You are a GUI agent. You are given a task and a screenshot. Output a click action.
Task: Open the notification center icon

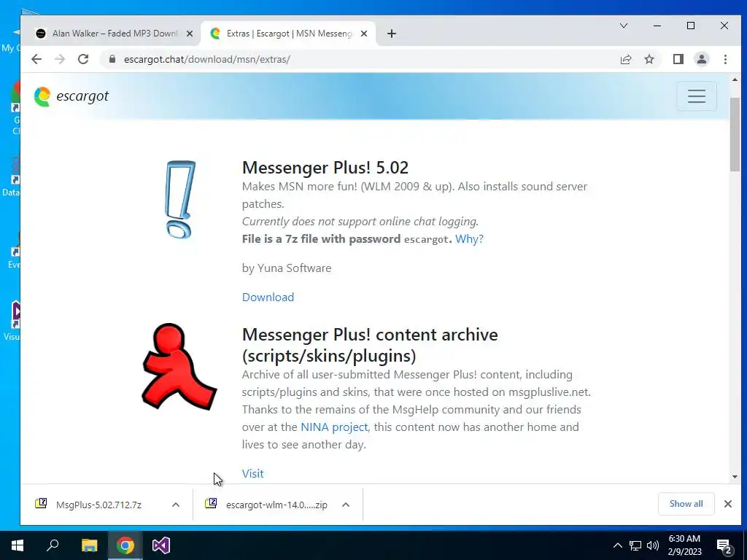724,546
